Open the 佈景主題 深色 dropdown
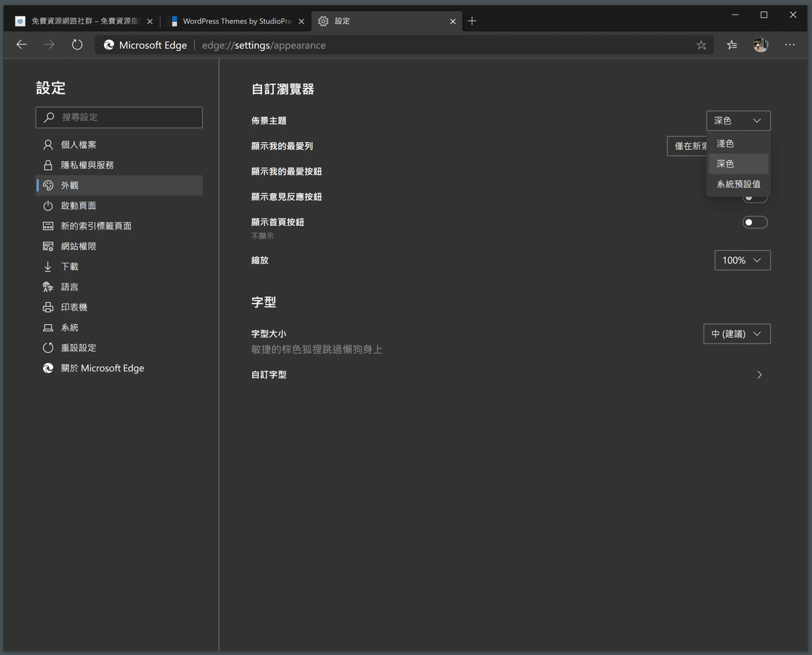The height and width of the screenshot is (655, 812). click(738, 121)
